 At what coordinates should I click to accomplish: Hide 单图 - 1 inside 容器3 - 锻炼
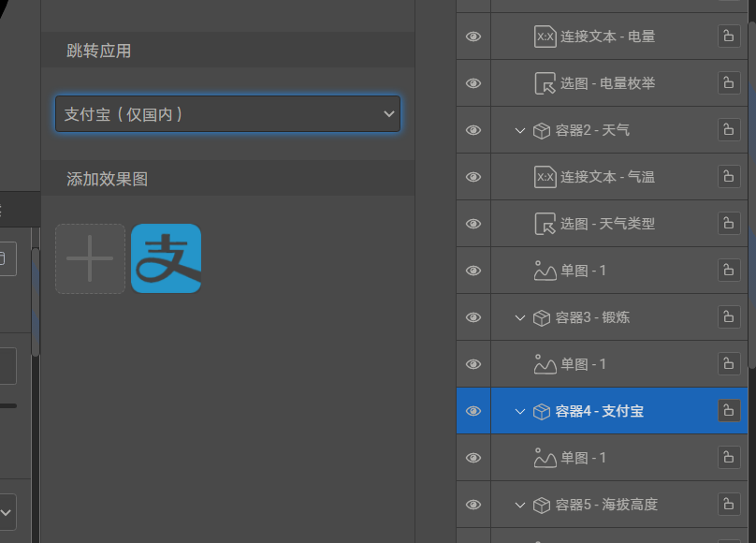[473, 364]
